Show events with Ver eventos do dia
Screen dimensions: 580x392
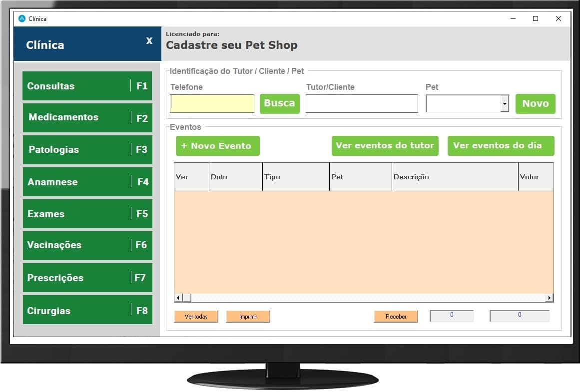tap(501, 146)
